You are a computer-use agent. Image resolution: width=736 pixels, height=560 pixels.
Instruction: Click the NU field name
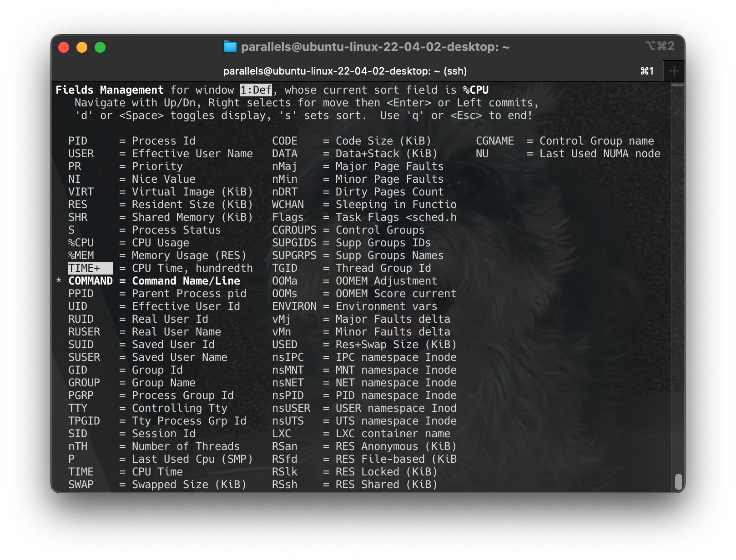click(x=482, y=154)
